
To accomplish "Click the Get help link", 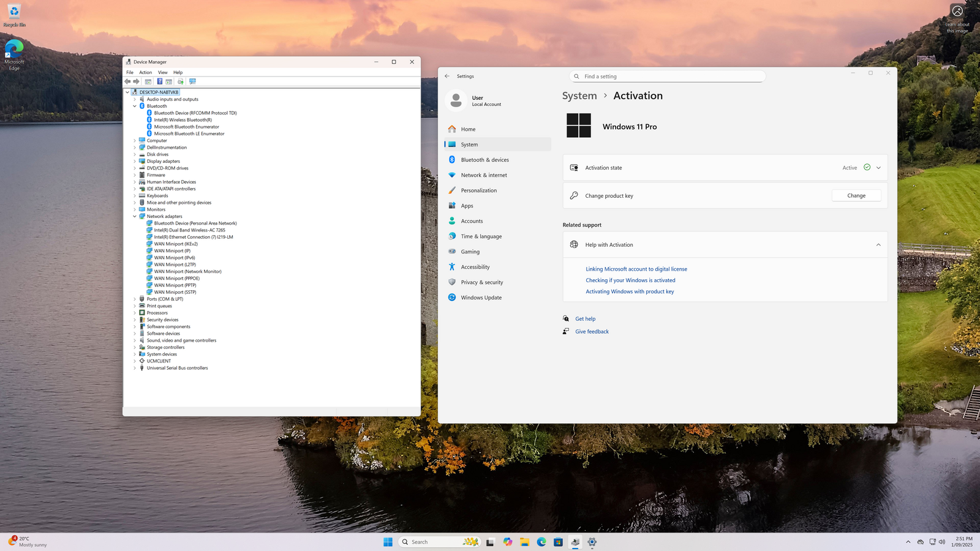I will tap(585, 319).
